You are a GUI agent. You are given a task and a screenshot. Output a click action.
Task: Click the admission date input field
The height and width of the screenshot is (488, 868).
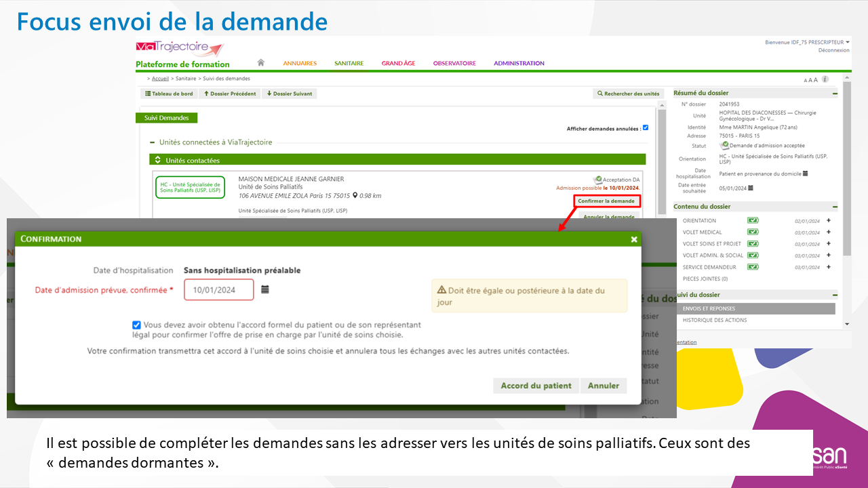(218, 290)
